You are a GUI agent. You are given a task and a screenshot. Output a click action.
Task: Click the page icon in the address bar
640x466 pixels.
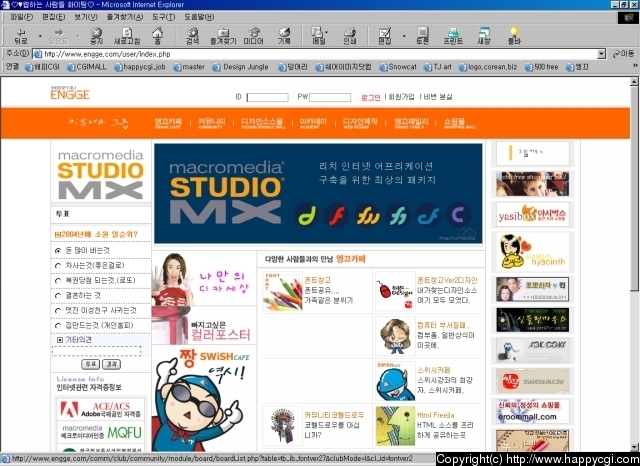[x=38, y=54]
